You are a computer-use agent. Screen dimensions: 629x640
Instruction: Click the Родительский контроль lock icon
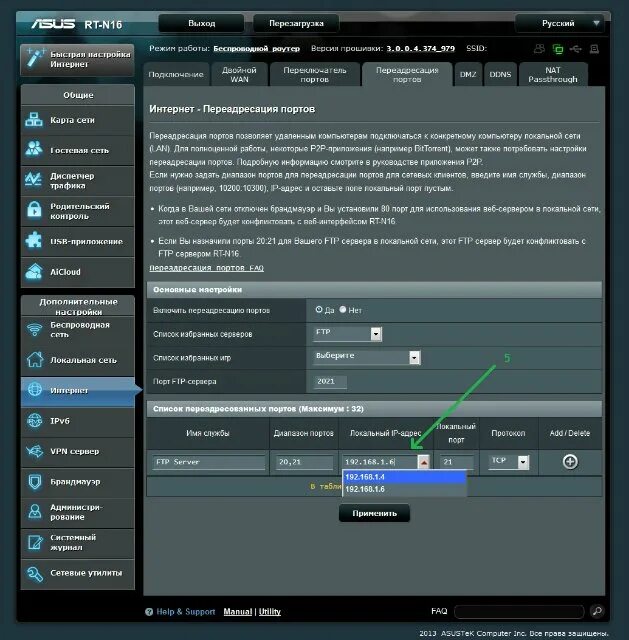(x=34, y=210)
